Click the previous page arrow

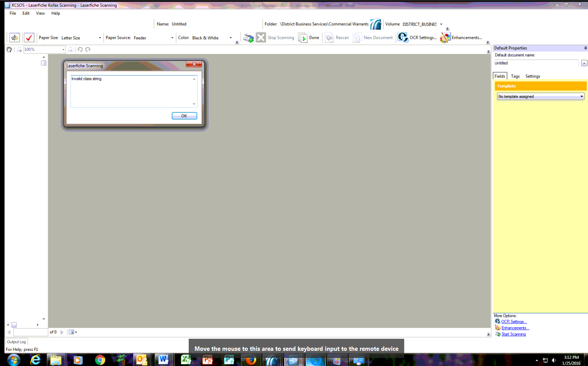click(x=9, y=332)
